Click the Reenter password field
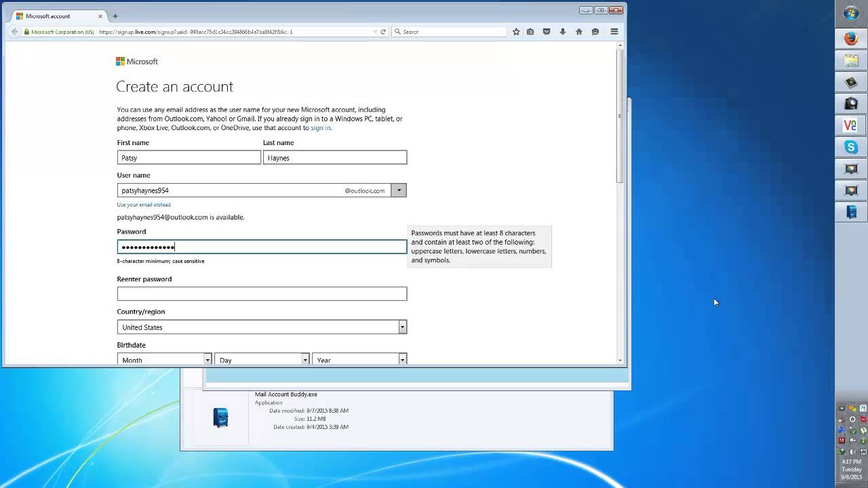Viewport: 868px width, 488px height. 262,293
